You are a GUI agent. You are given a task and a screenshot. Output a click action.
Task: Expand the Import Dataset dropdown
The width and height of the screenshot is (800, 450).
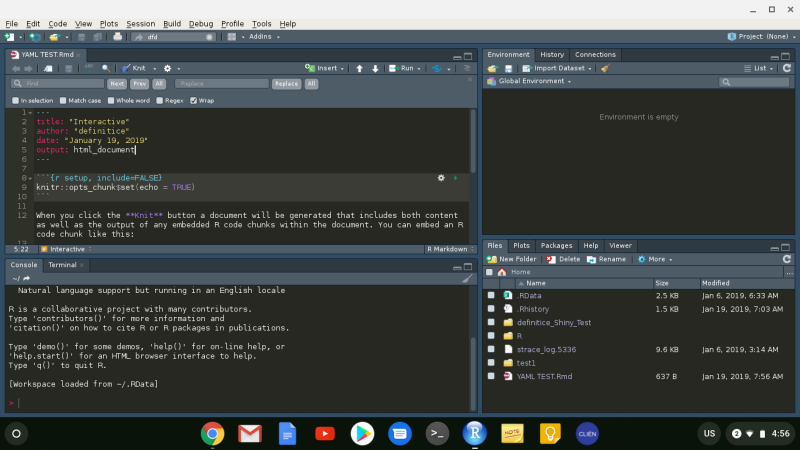click(562, 68)
